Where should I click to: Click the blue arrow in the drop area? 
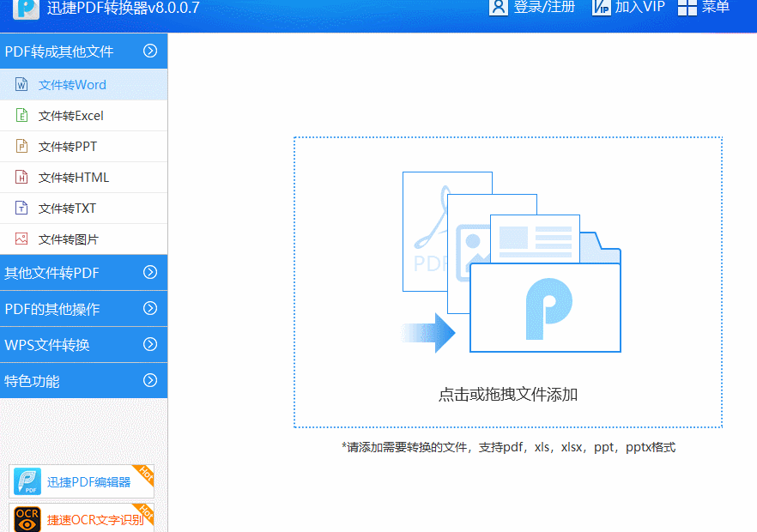tap(428, 333)
